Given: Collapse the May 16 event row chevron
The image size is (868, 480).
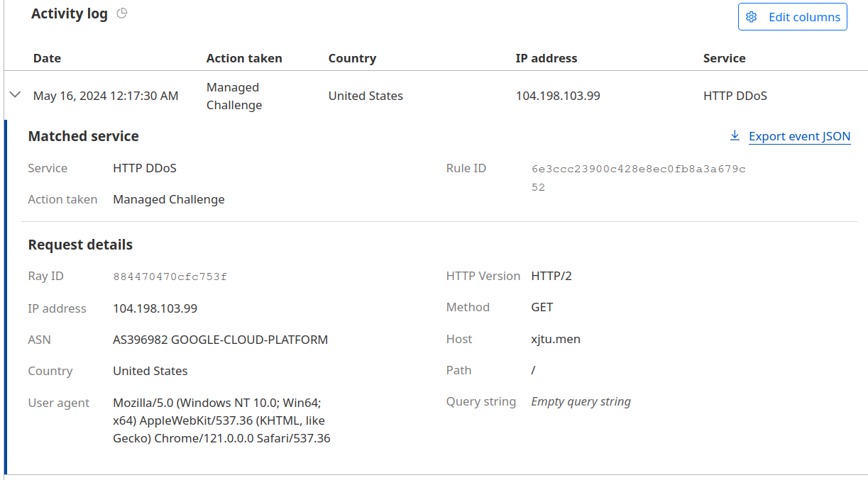Looking at the screenshot, I should [x=15, y=95].
